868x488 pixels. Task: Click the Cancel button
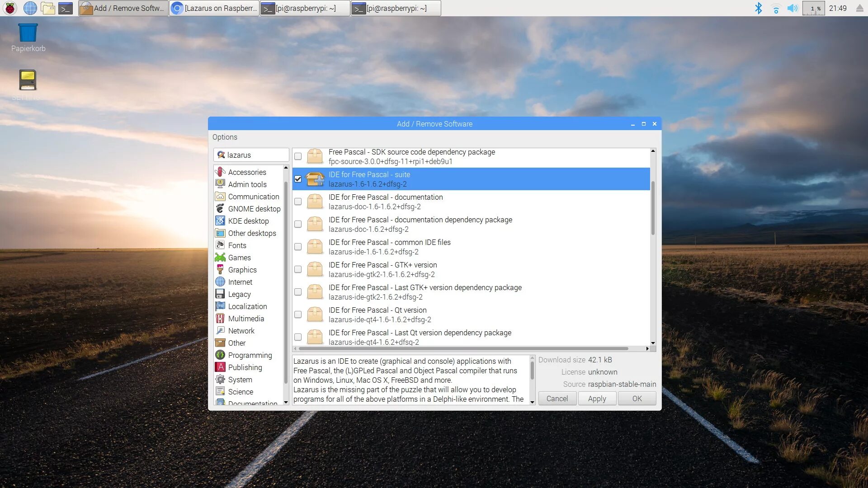coord(556,398)
